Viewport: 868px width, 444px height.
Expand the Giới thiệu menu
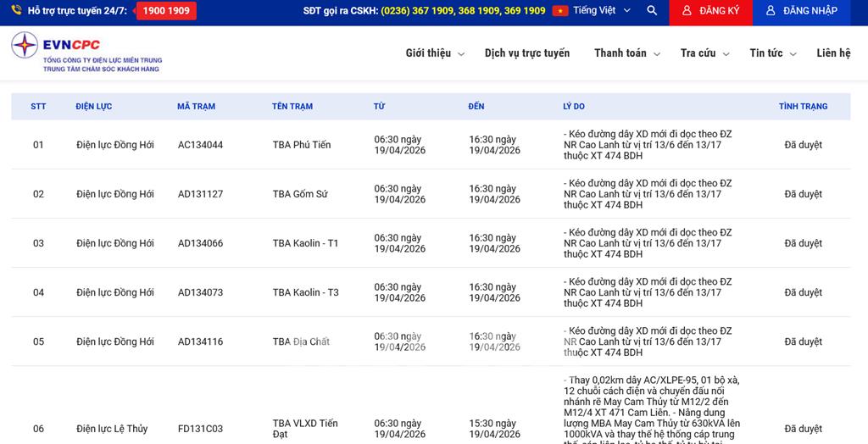tap(435, 53)
